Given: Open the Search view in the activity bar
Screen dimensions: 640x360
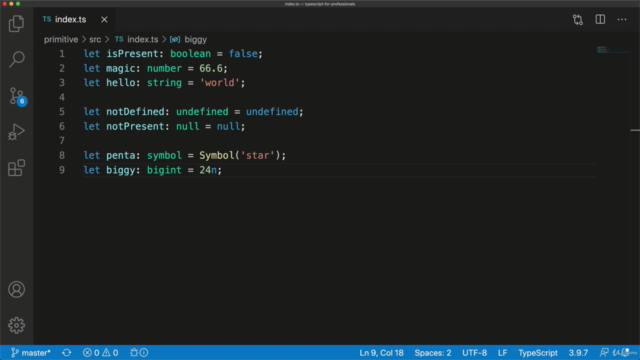Looking at the screenshot, I should tap(16, 60).
